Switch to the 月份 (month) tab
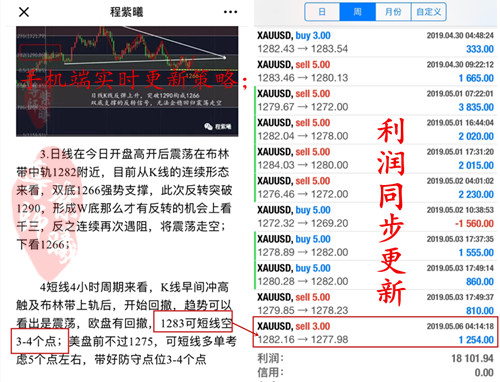The height and width of the screenshot is (382, 500). pyautogui.click(x=393, y=12)
